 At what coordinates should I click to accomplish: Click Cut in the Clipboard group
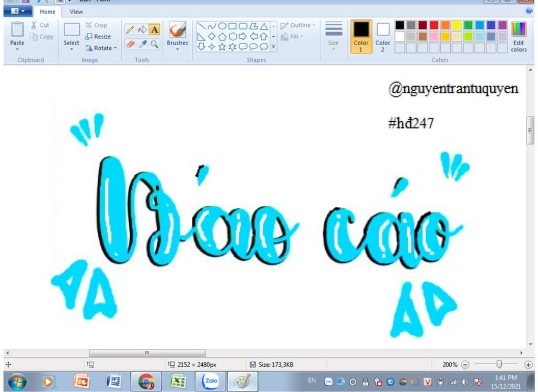(40, 25)
